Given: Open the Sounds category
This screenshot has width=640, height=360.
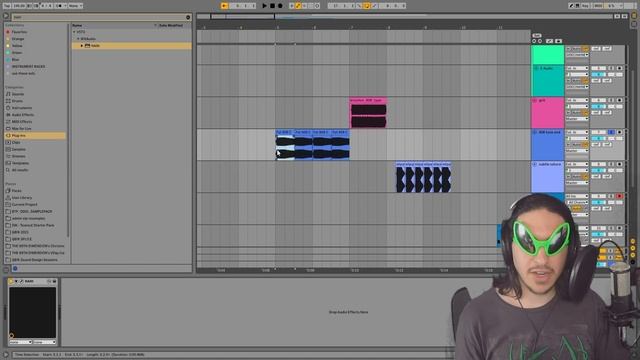Looking at the screenshot, I should (18, 94).
